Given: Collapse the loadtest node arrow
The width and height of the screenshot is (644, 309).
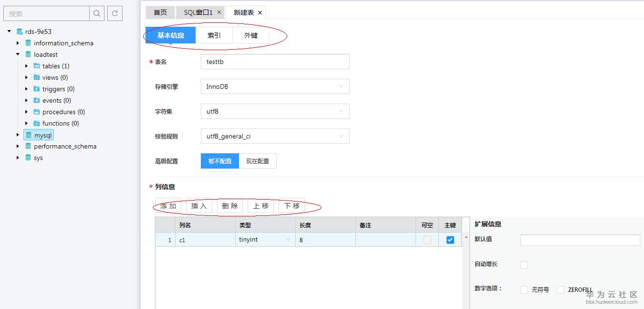Looking at the screenshot, I should point(18,54).
